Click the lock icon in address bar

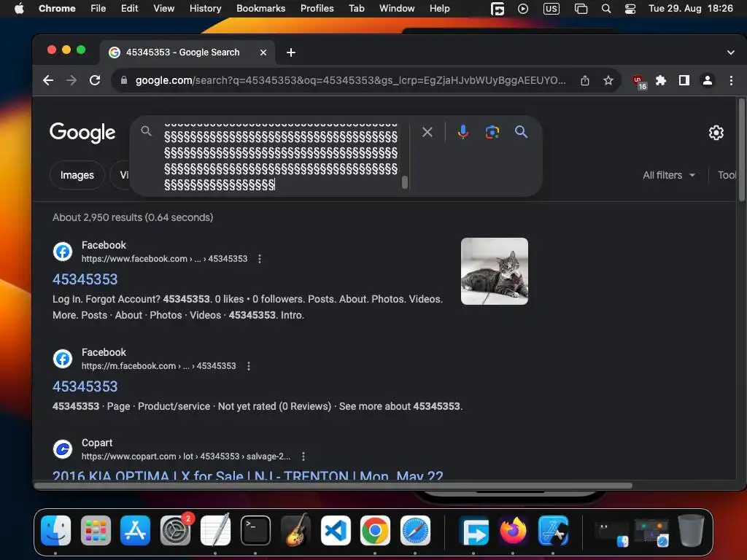coord(124,80)
